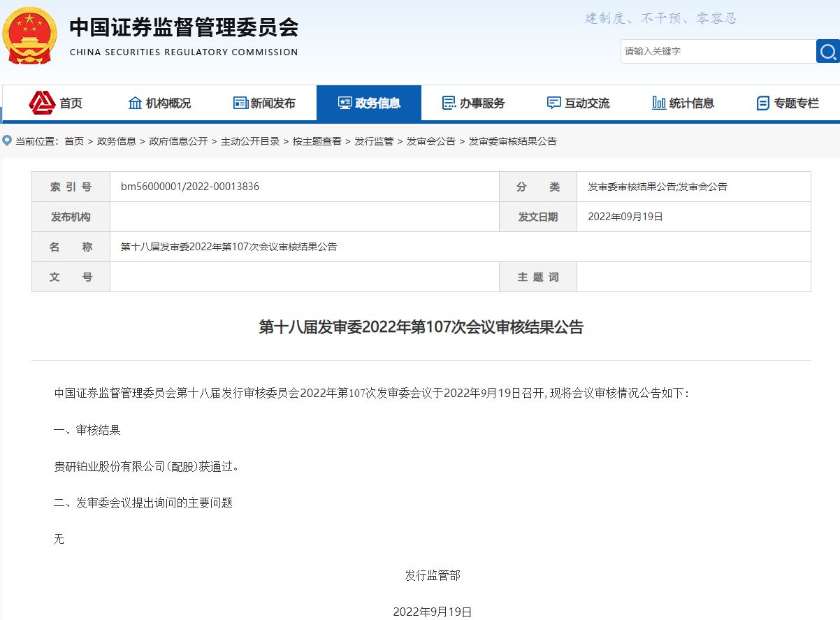Go to 政务信息 in the breadcrumb

click(117, 141)
